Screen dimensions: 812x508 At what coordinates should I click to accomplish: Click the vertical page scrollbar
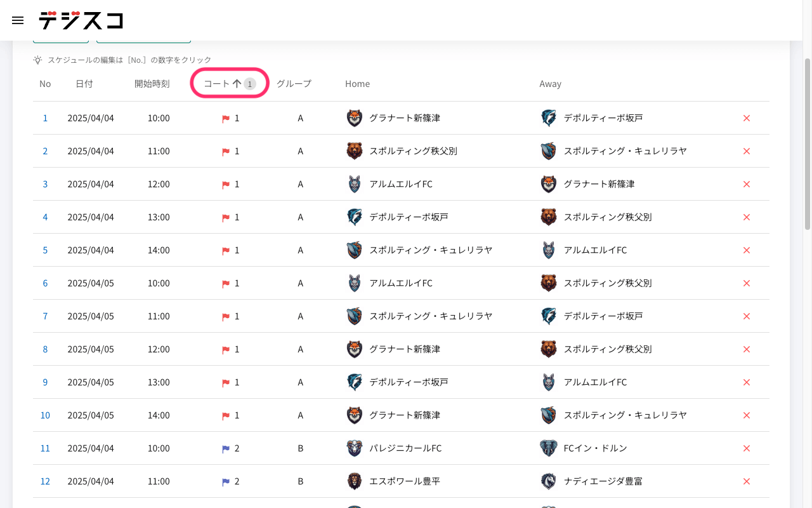(807, 143)
